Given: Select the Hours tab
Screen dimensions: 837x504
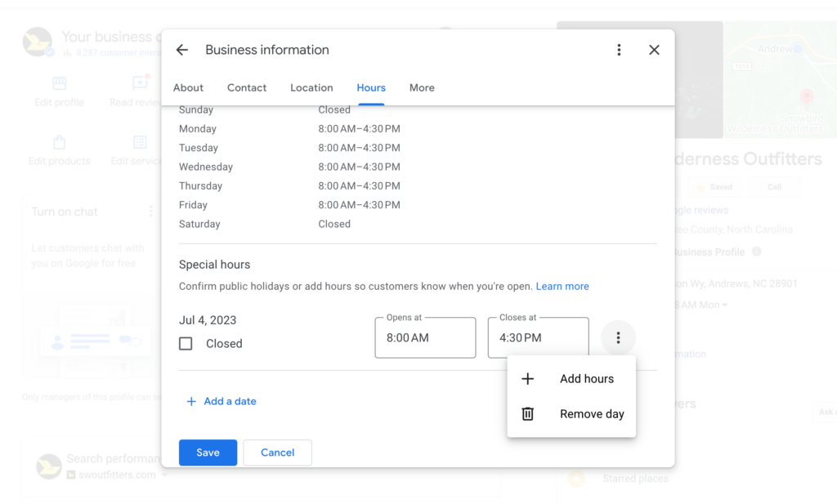Looking at the screenshot, I should 371,88.
